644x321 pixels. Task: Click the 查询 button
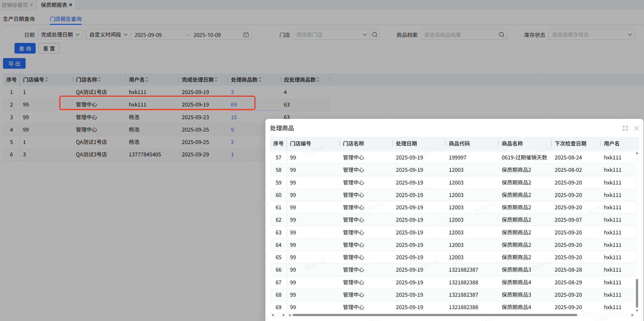(x=25, y=48)
